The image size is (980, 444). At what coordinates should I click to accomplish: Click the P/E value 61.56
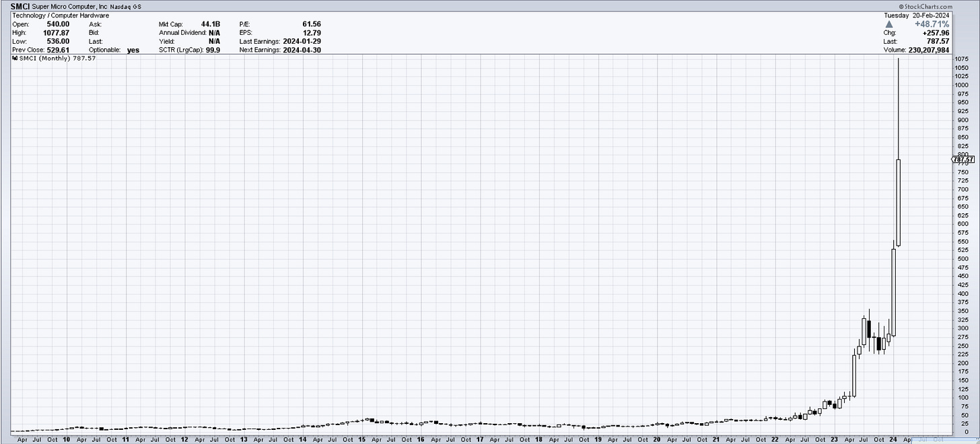tap(312, 24)
